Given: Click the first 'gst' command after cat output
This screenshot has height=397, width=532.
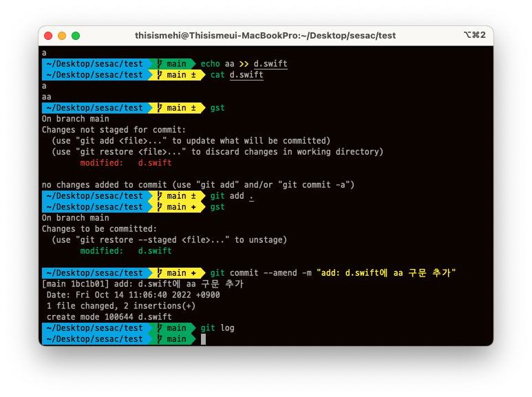Looking at the screenshot, I should (x=217, y=108).
